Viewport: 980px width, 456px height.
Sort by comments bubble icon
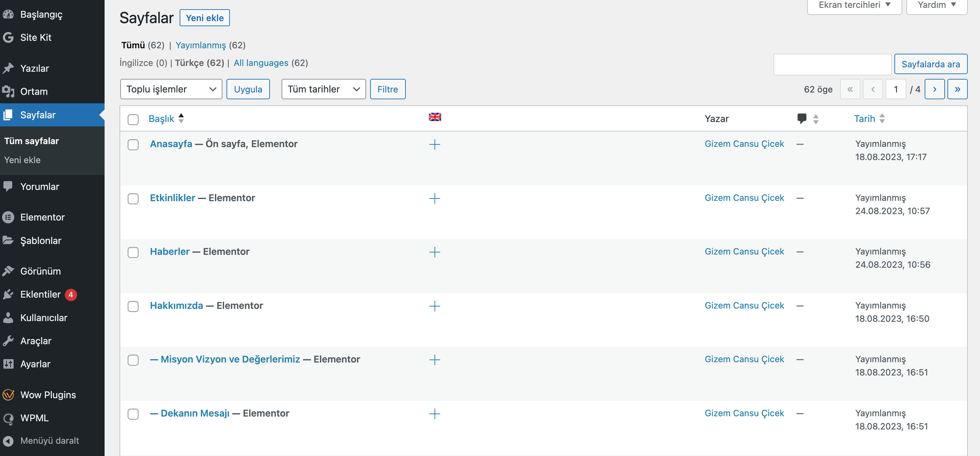[x=802, y=119]
